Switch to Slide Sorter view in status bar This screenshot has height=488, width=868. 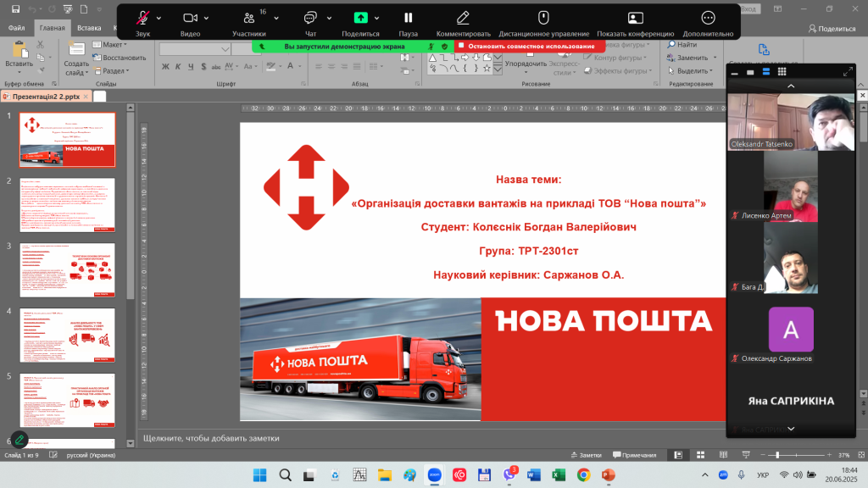[x=700, y=455]
